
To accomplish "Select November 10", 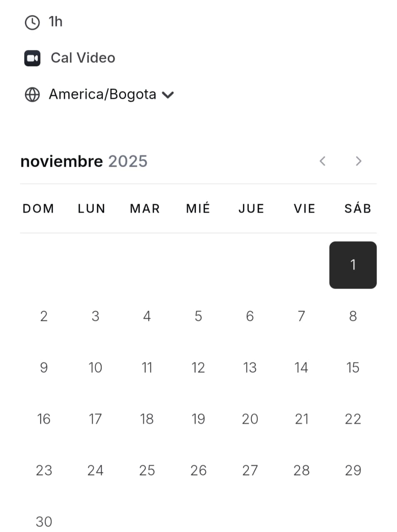I will [x=95, y=368].
